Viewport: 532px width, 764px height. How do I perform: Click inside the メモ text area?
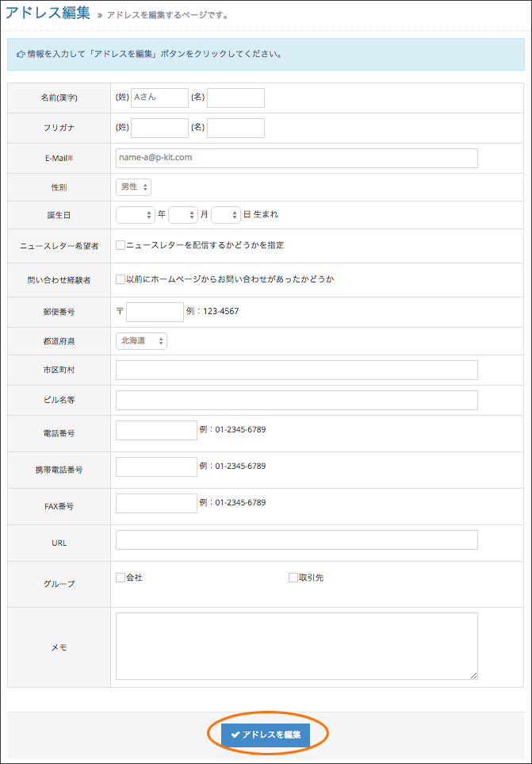297,646
